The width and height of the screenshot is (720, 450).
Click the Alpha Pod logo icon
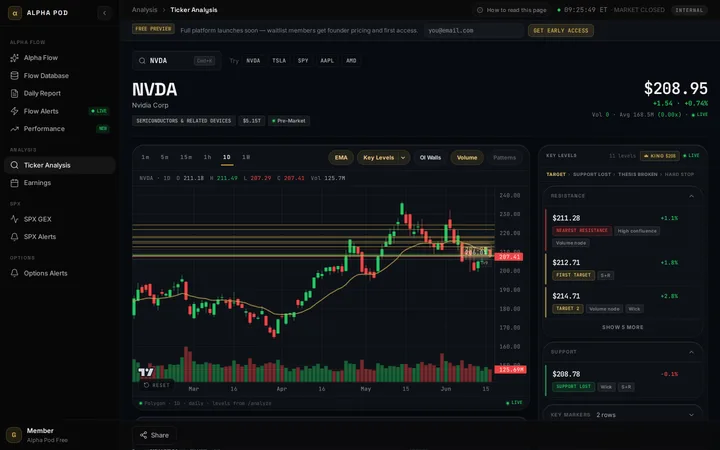[x=15, y=13]
